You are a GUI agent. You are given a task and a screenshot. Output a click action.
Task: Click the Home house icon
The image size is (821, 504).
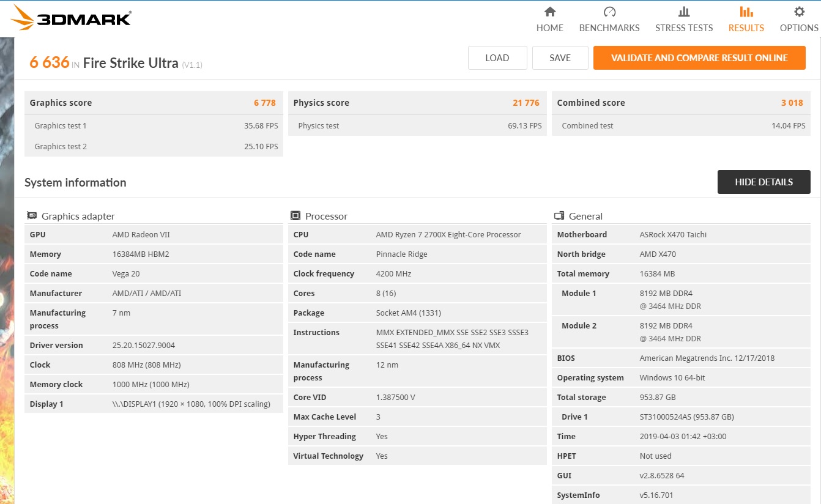[550, 12]
